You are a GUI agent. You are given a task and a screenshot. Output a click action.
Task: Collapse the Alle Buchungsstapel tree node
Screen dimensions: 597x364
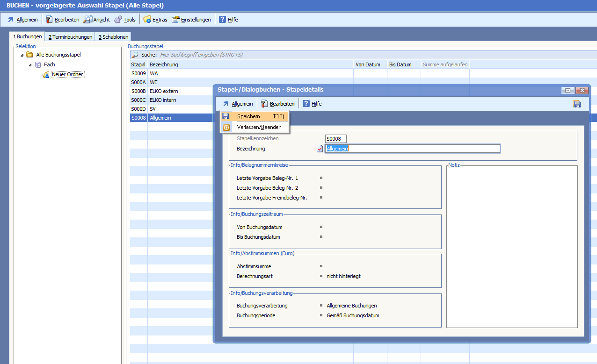tap(22, 55)
